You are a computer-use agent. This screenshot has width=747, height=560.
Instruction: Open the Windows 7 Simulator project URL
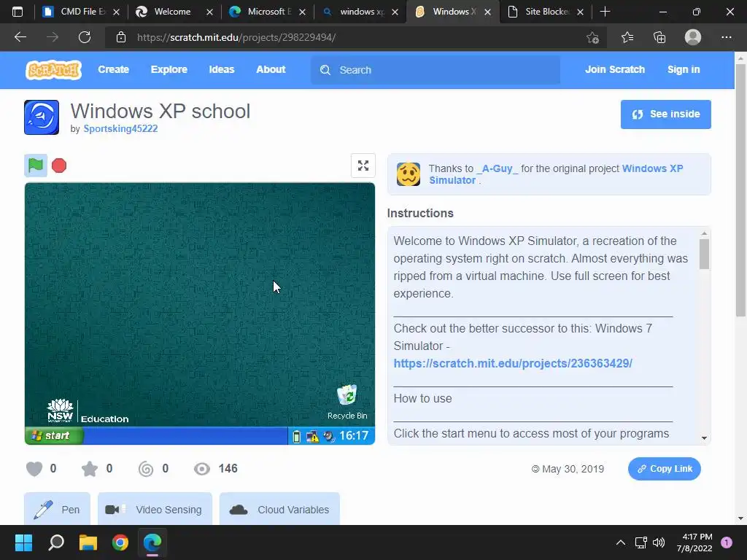pos(513,363)
